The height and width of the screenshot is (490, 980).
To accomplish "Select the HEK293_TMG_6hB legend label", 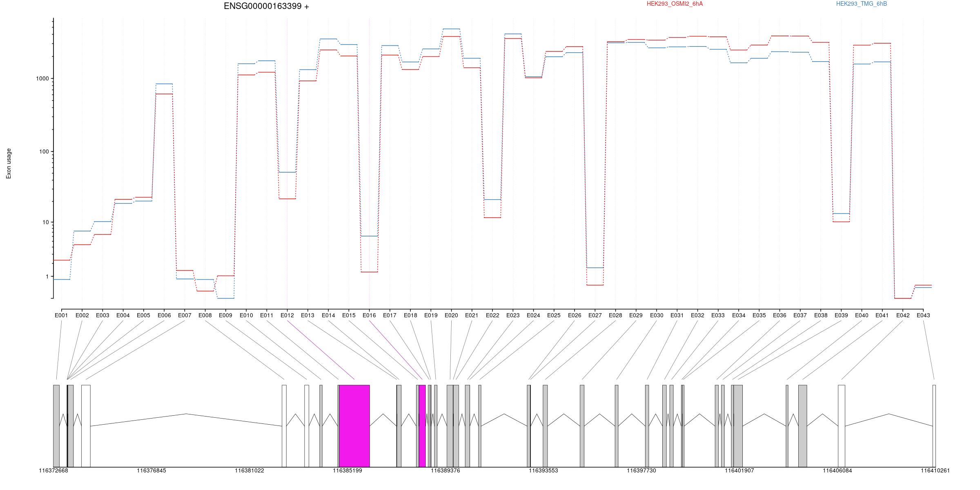I will (862, 4).
